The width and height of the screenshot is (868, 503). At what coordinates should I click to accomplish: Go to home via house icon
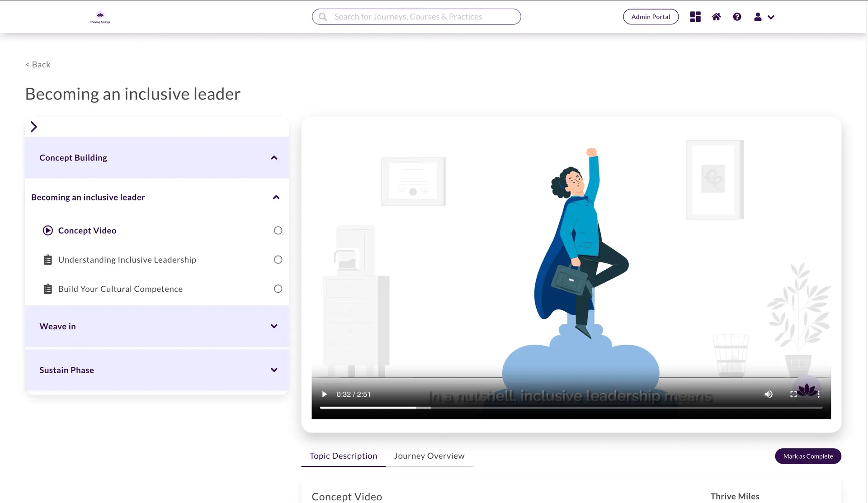click(716, 17)
